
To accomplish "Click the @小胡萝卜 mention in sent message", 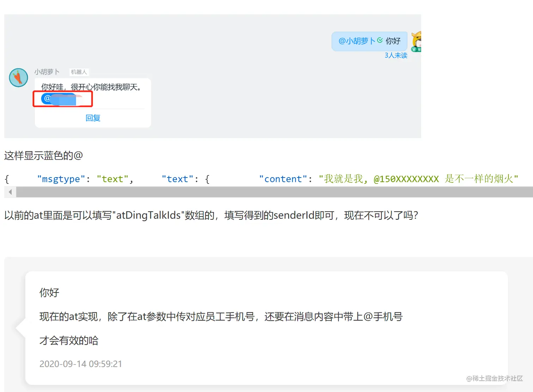I will point(357,41).
